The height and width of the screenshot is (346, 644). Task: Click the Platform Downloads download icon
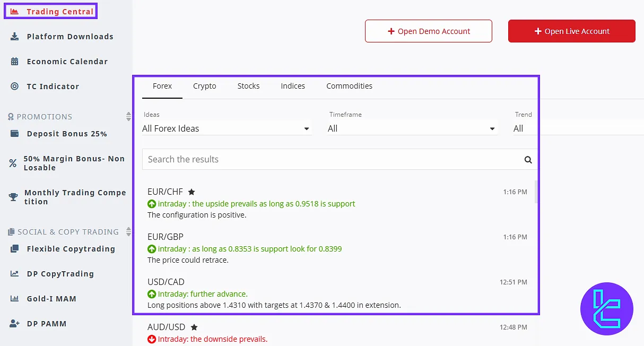click(x=15, y=37)
